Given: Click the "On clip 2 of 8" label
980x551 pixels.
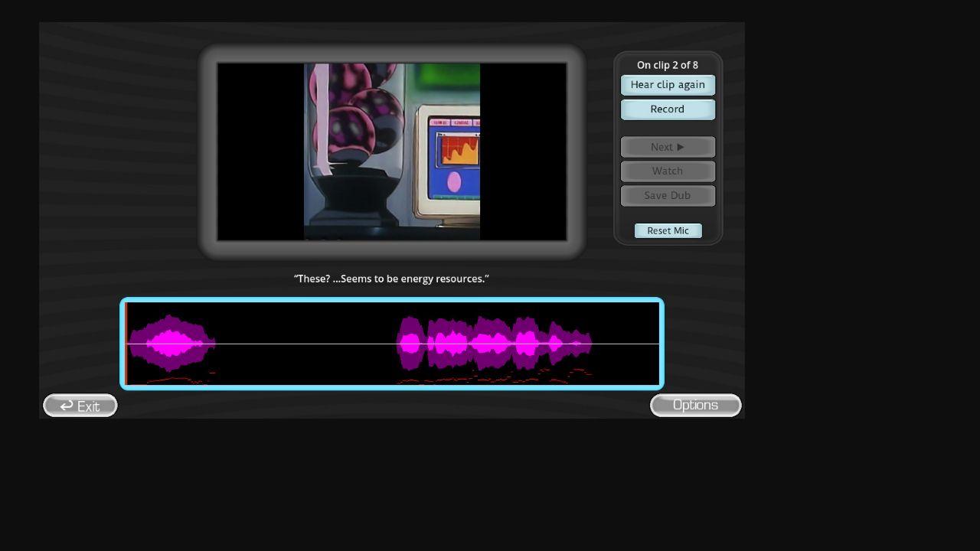Looking at the screenshot, I should pyautogui.click(x=668, y=65).
